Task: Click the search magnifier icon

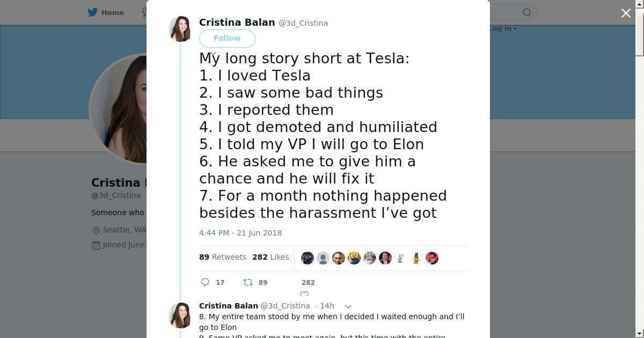Action: 527,12
